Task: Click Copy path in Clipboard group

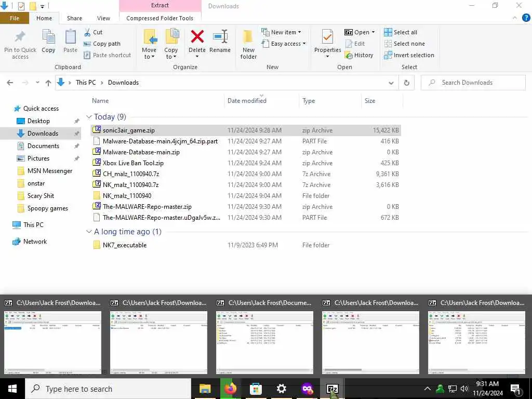Action: point(102,44)
